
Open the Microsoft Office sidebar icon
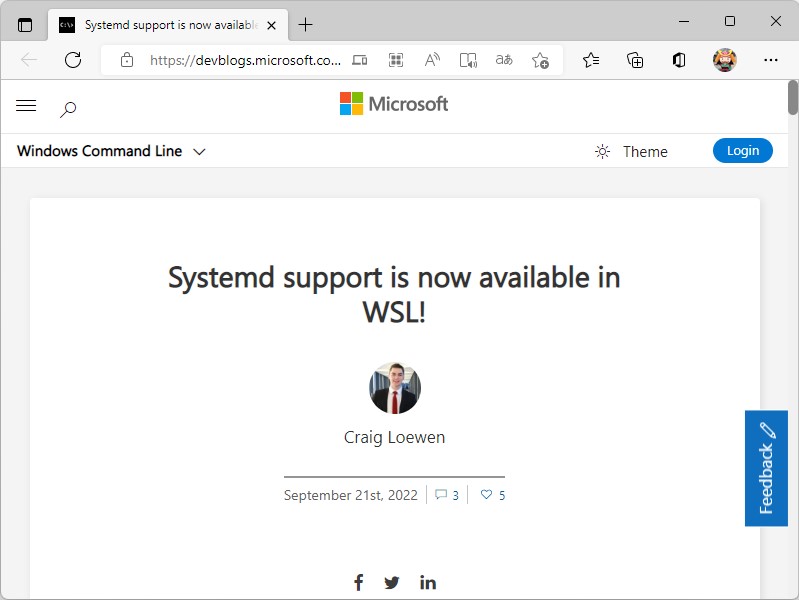point(679,60)
